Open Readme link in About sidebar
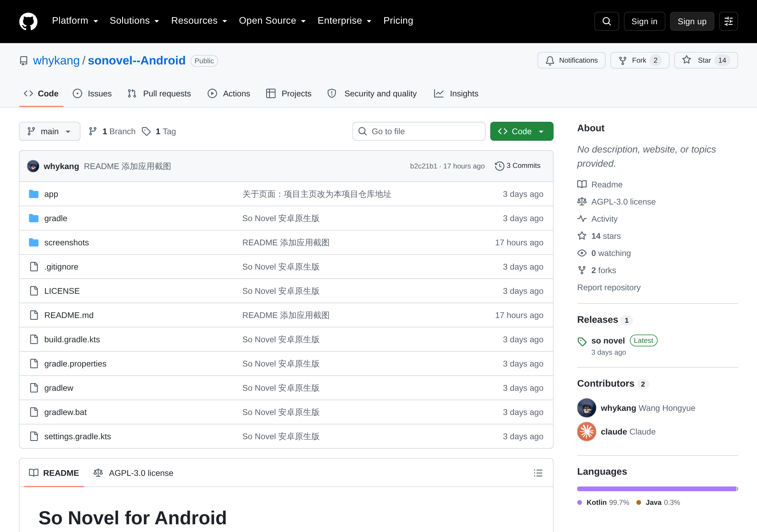This screenshot has width=757, height=532. [x=600, y=185]
